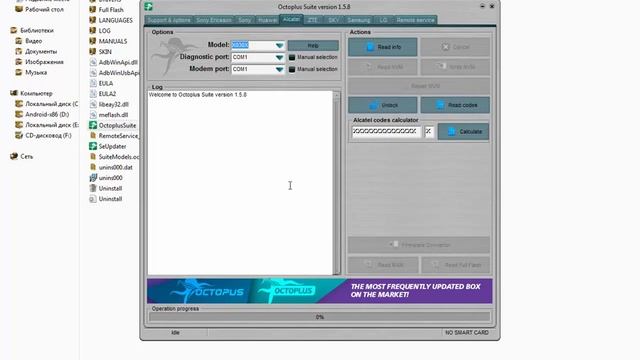Screen dimensions: 640x360
Task: Open the LG tab
Action: tap(383, 20)
